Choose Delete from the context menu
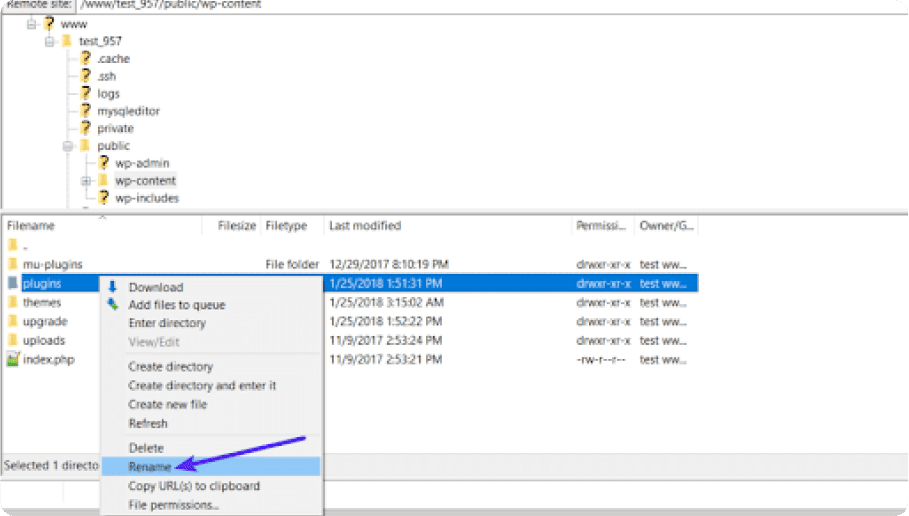This screenshot has height=516, width=909. [x=211, y=448]
